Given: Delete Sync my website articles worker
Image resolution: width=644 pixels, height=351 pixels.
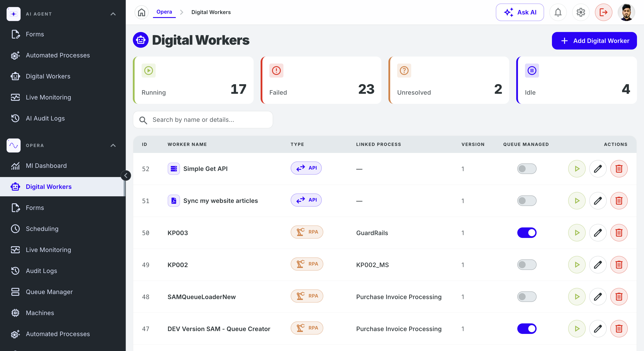Looking at the screenshot, I should tap(619, 201).
